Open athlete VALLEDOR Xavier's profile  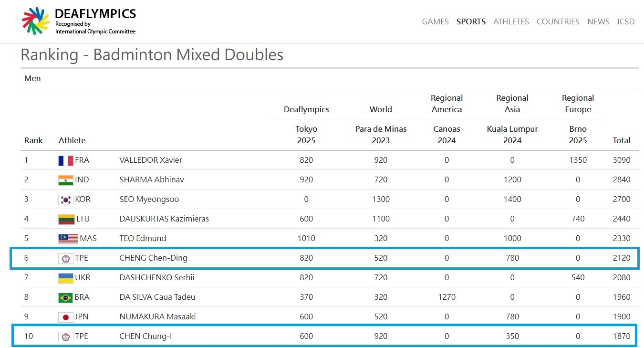coord(151,160)
